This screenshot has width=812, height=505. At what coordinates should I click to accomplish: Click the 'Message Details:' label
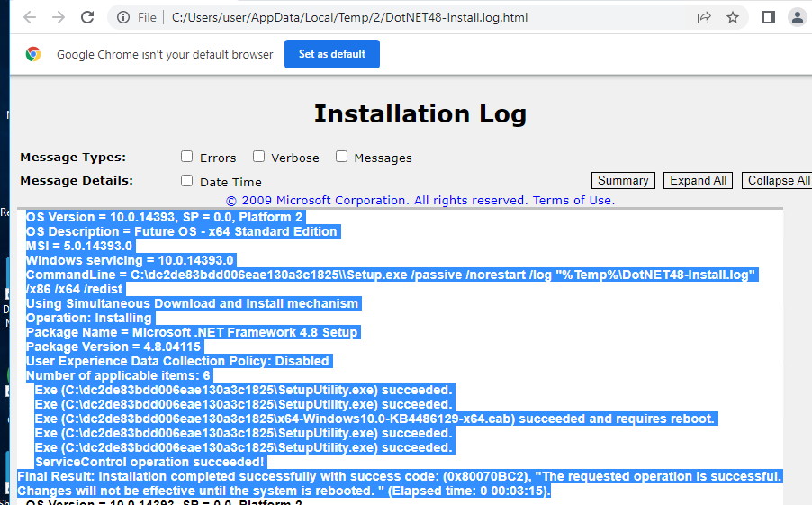tap(77, 180)
